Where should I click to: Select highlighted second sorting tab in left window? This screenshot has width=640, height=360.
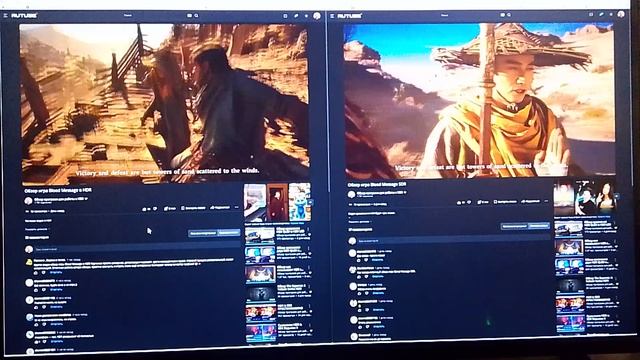tap(229, 233)
